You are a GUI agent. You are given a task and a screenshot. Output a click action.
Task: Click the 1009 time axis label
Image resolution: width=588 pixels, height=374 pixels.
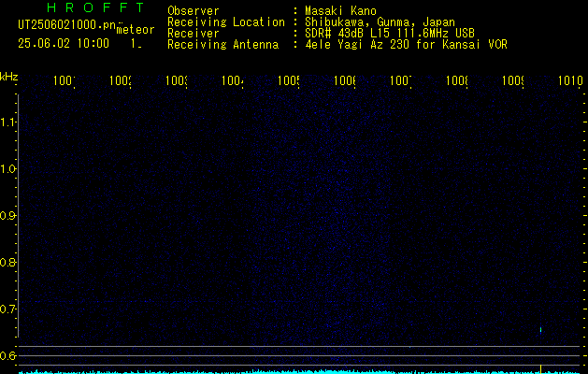[x=512, y=80]
